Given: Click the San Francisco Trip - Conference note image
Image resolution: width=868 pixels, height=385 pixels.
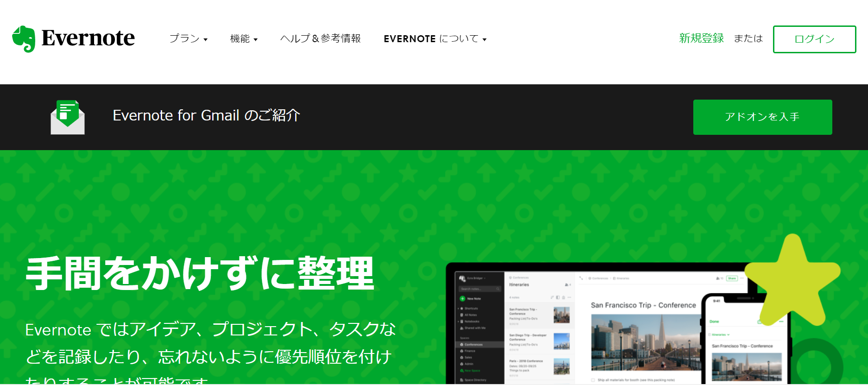Looking at the screenshot, I should click(x=646, y=342).
